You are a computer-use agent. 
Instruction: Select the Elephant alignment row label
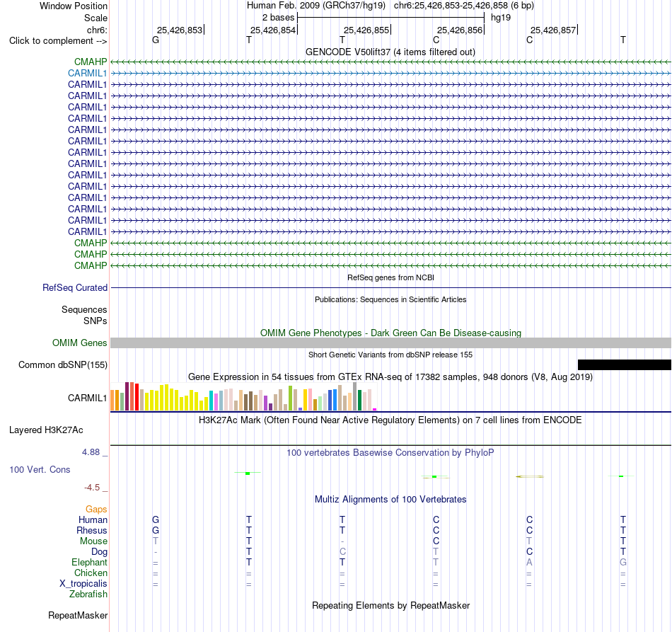pyautogui.click(x=89, y=562)
